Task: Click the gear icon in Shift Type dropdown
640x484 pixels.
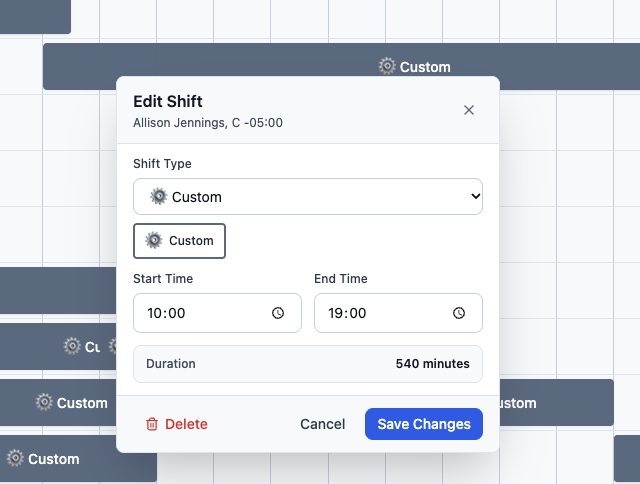Action: click(x=158, y=197)
